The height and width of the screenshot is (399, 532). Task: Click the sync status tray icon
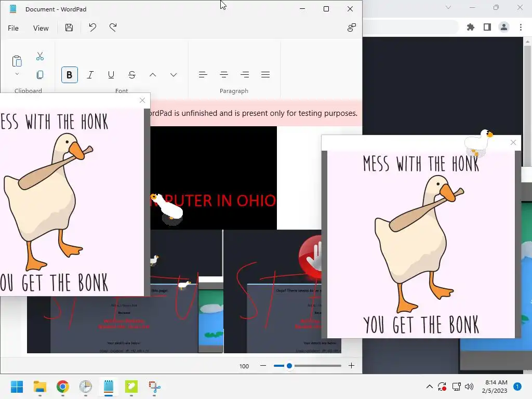pos(442,387)
